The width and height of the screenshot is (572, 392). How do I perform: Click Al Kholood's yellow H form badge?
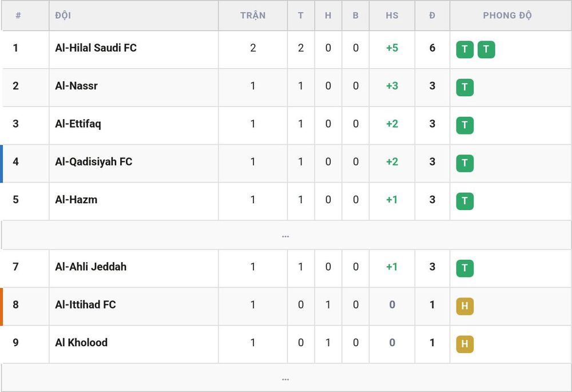(x=464, y=344)
